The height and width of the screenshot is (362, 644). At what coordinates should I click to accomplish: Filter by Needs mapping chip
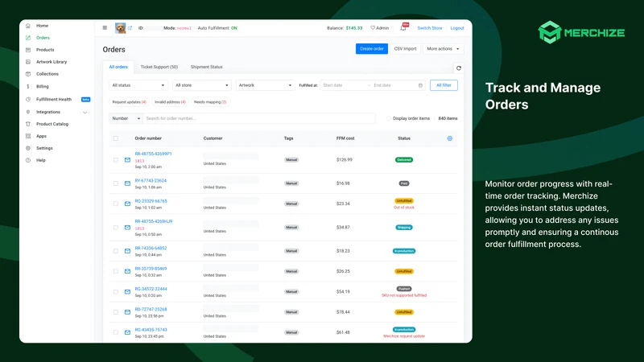210,102
